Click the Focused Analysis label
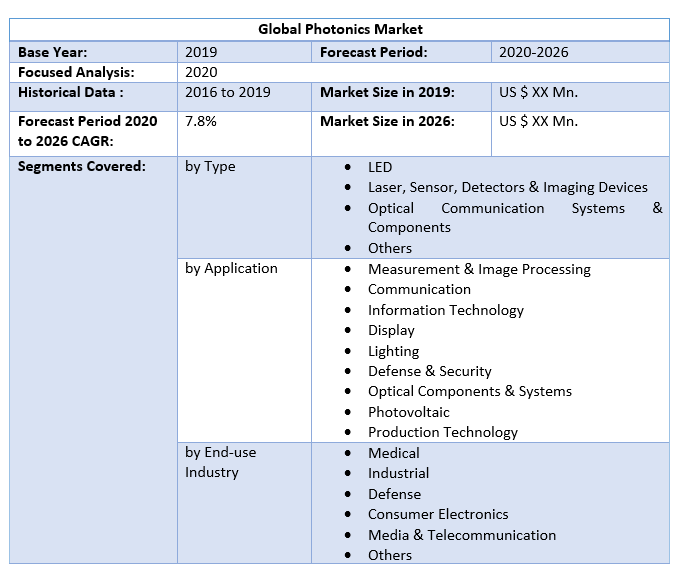Screen dimensions: 687x577 coord(75,72)
